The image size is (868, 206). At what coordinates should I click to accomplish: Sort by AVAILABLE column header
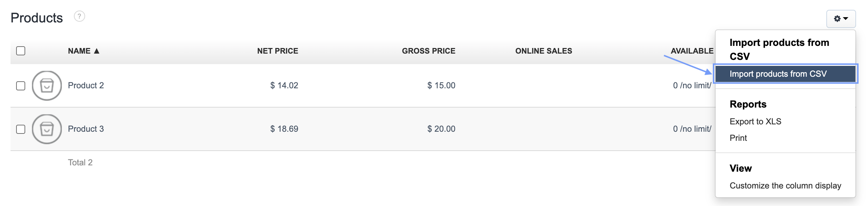pyautogui.click(x=692, y=51)
